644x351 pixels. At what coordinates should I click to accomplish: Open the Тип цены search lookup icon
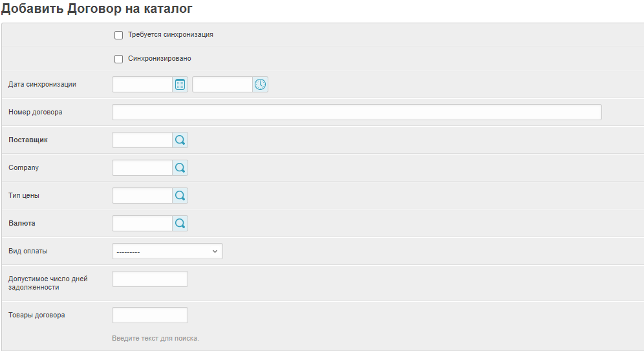[x=180, y=196]
